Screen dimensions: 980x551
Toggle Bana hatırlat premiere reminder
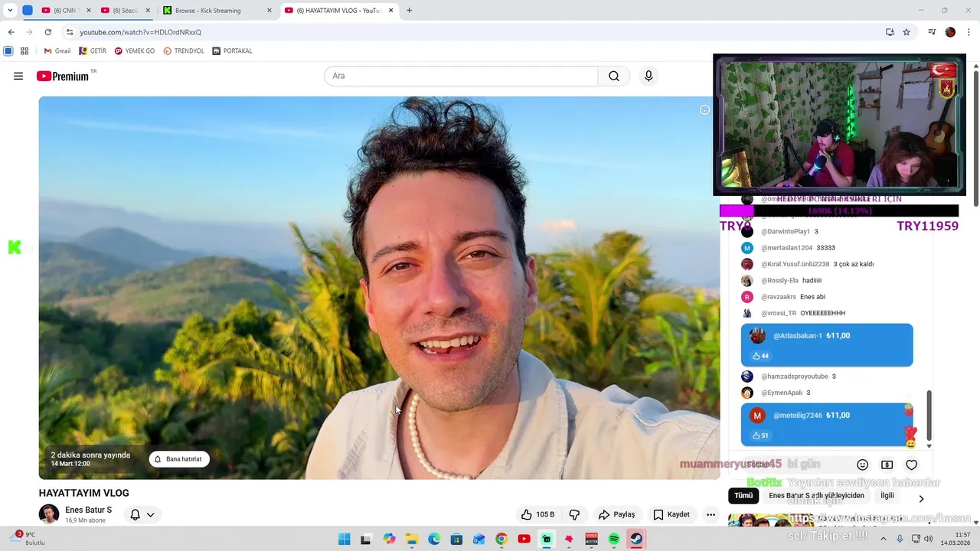179,459
